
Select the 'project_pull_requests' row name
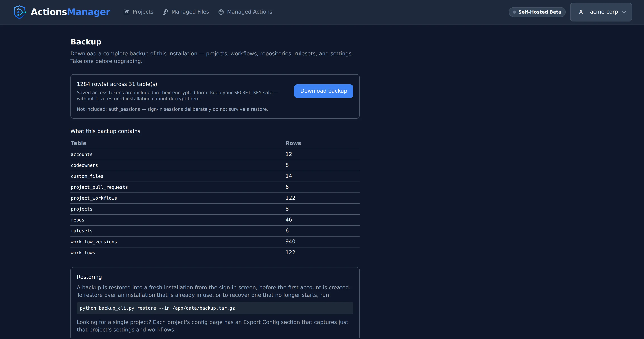coord(99,187)
